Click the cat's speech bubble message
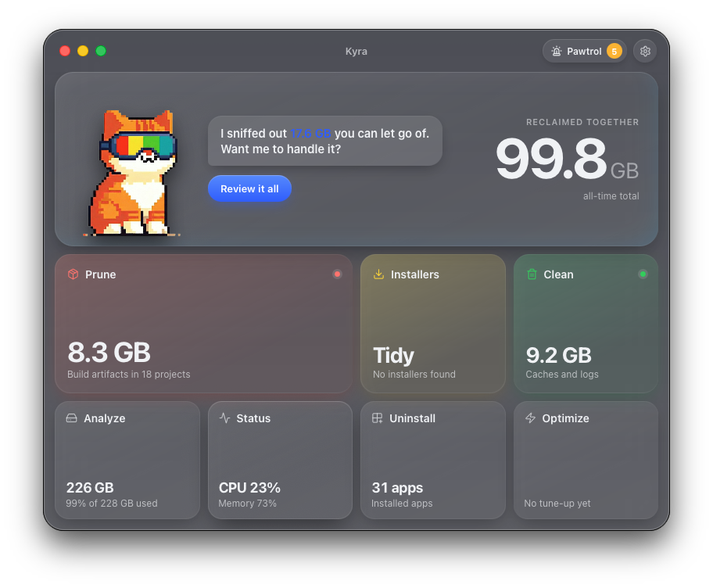 point(325,141)
